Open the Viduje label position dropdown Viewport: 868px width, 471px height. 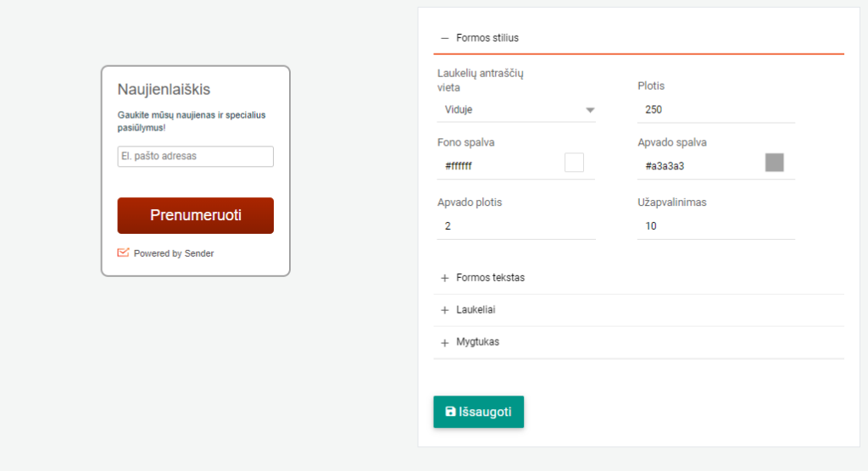coord(516,109)
